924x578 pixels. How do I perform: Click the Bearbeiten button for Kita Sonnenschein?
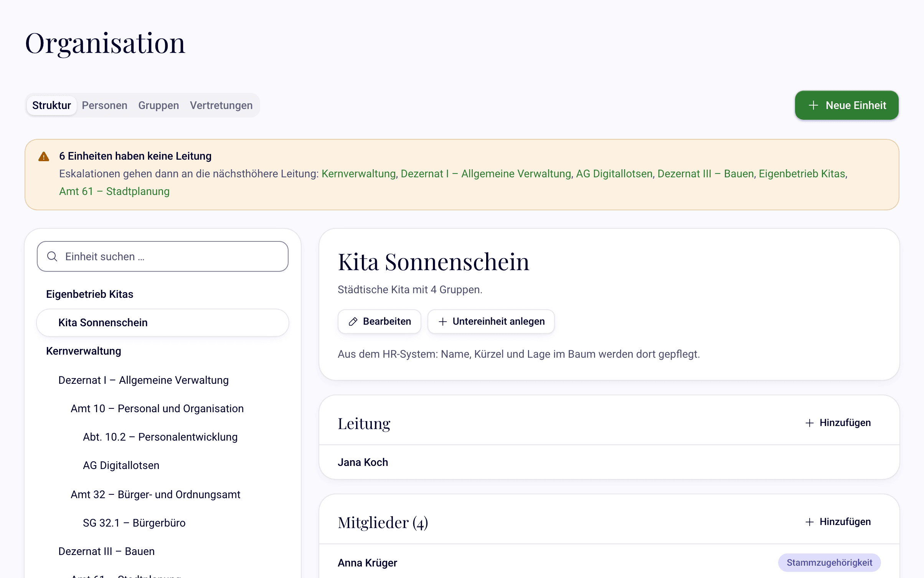pyautogui.click(x=379, y=322)
